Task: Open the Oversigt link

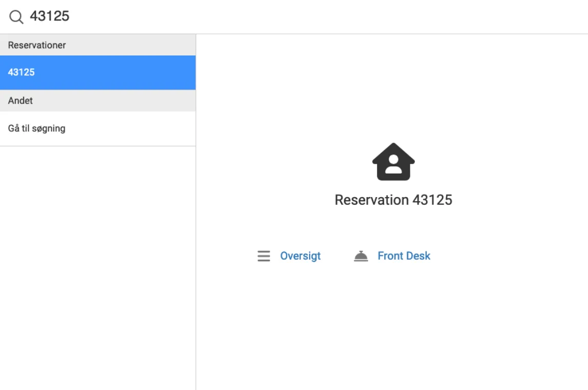Action: 300,256
